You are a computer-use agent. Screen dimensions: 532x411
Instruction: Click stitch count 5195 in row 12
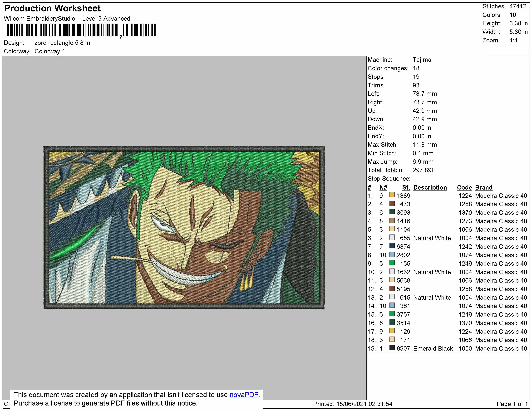point(403,289)
